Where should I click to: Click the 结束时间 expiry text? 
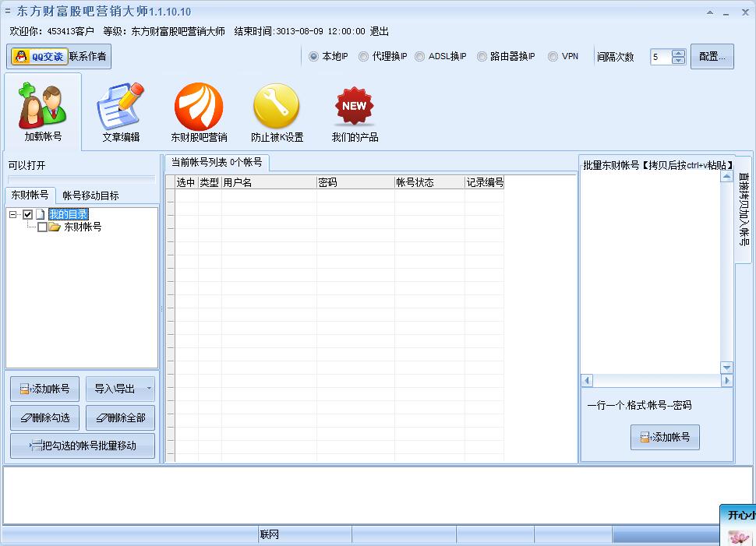pos(299,31)
